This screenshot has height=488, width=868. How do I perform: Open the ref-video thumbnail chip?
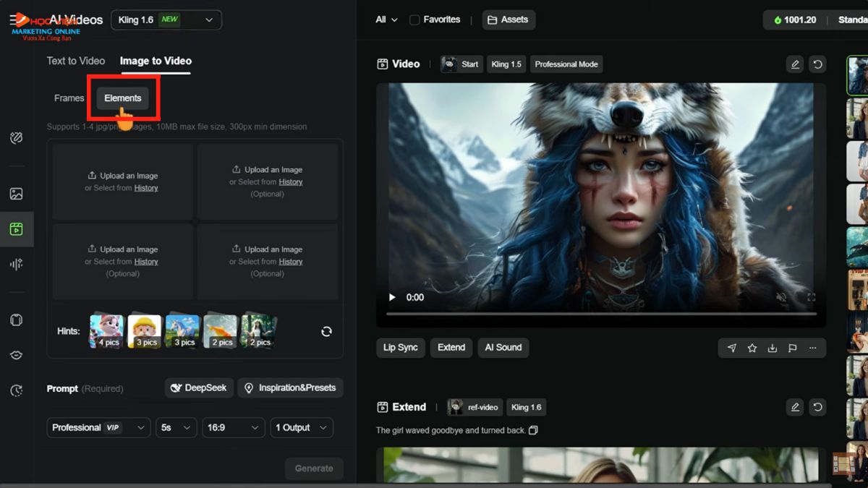[x=475, y=407]
